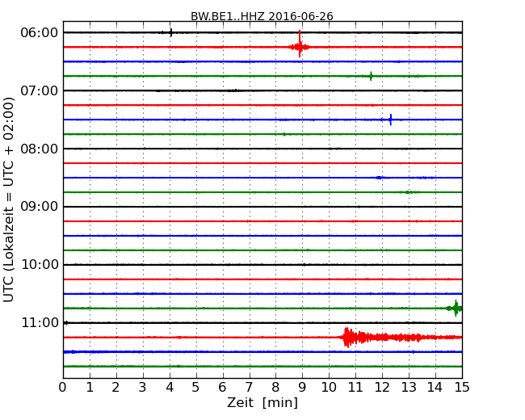The height and width of the screenshot is (420, 525).
Task: Click the x-axis tick label 13
Action: 409,388
